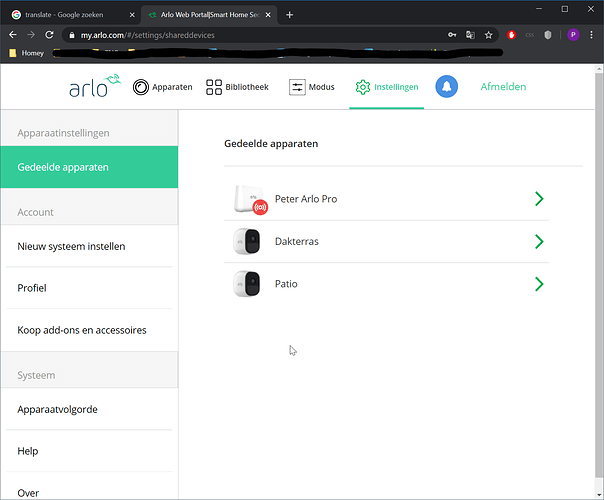
Task: Expand Peter Arlo Pro chevron
Action: coord(539,199)
